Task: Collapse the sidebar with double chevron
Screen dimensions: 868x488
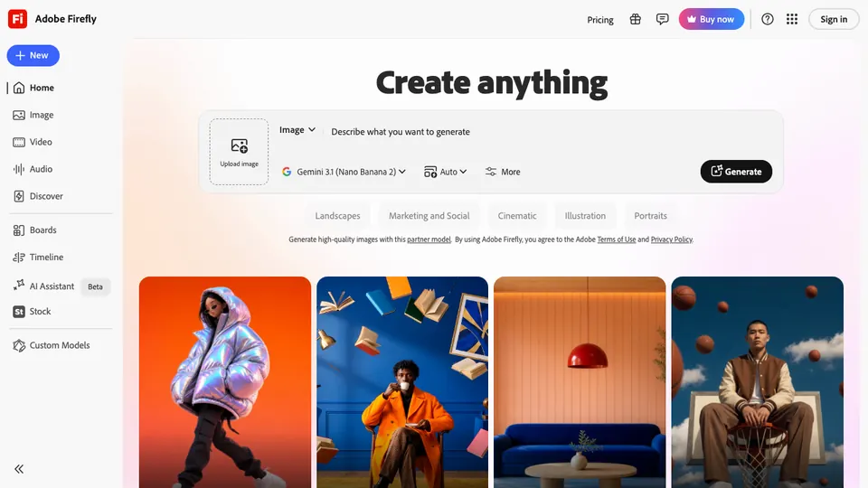Action: 19,469
